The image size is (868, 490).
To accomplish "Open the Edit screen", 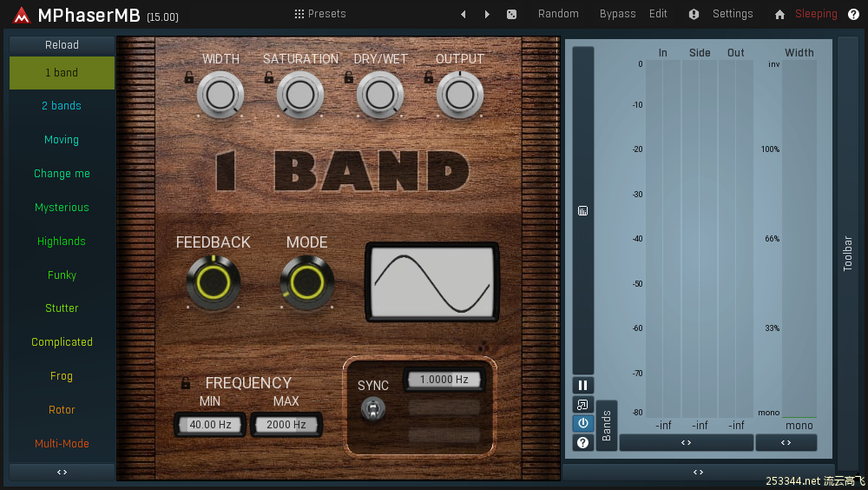I will tap(658, 14).
